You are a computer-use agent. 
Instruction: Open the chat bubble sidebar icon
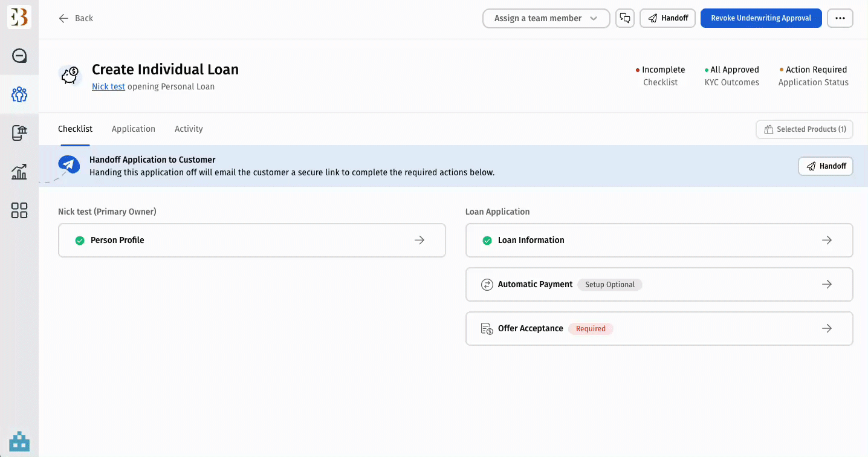(19, 56)
